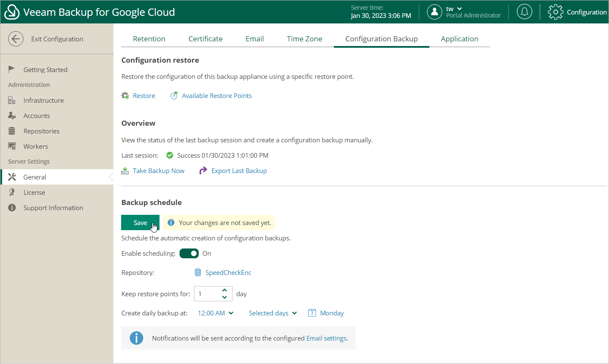The height and width of the screenshot is (364, 609).
Task: Click Take Backup Now link
Action: pos(159,170)
